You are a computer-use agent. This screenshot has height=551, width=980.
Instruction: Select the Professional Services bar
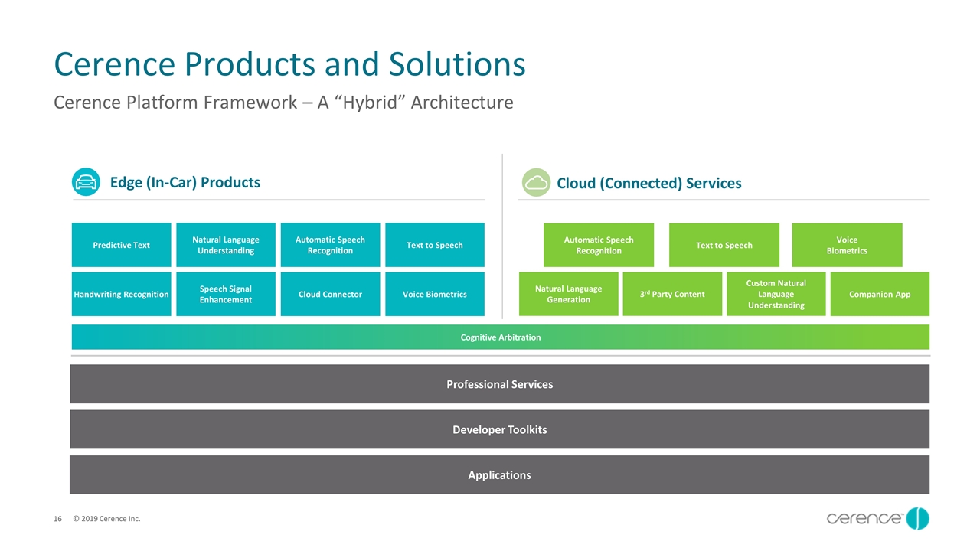[500, 384]
